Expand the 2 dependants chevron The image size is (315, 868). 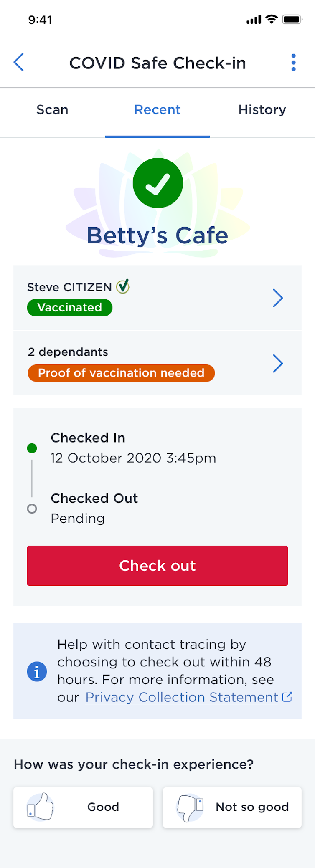278,363
